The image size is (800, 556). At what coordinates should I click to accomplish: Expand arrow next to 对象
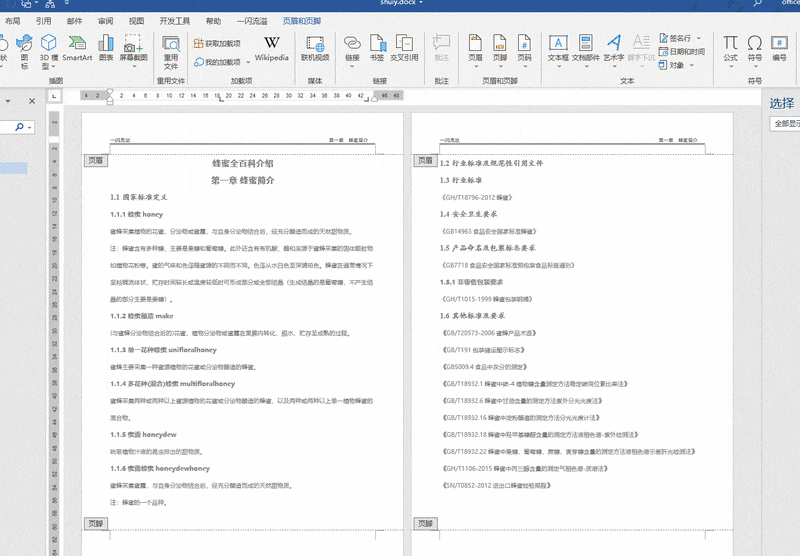tap(691, 65)
